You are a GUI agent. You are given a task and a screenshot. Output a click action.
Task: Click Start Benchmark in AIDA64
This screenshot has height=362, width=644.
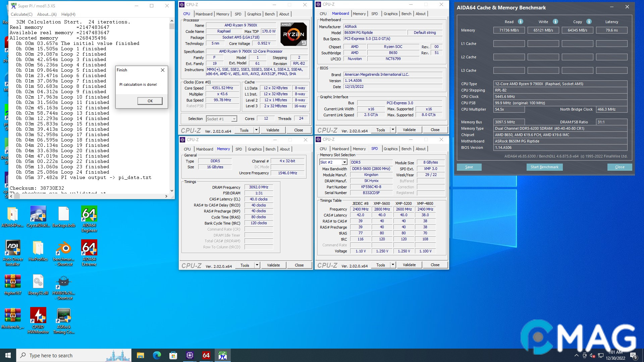click(x=544, y=167)
